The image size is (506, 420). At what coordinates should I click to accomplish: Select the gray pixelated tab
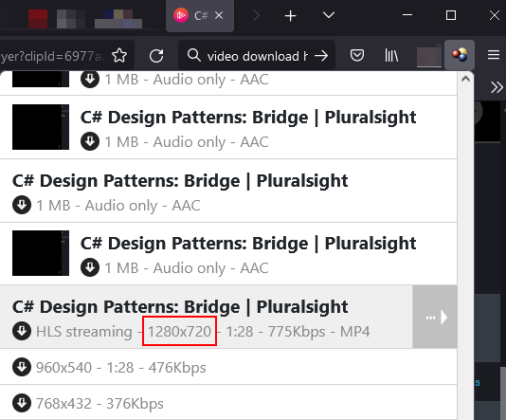(x=71, y=19)
